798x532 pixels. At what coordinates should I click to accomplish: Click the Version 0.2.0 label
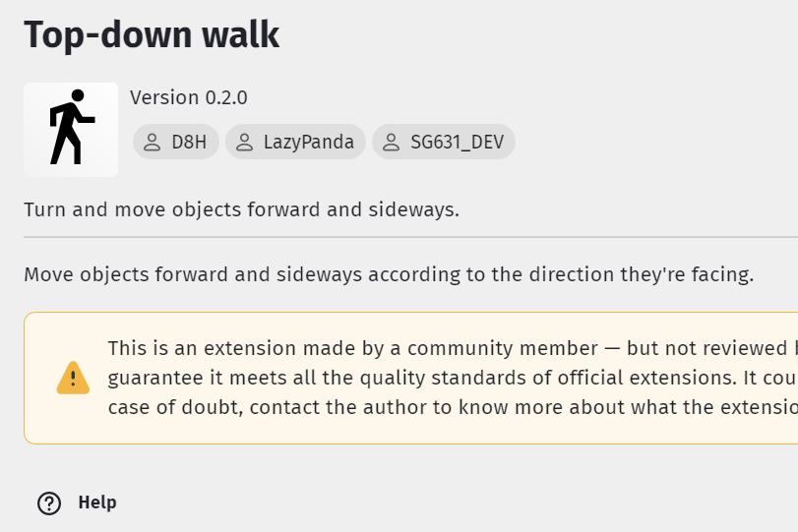[189, 97]
